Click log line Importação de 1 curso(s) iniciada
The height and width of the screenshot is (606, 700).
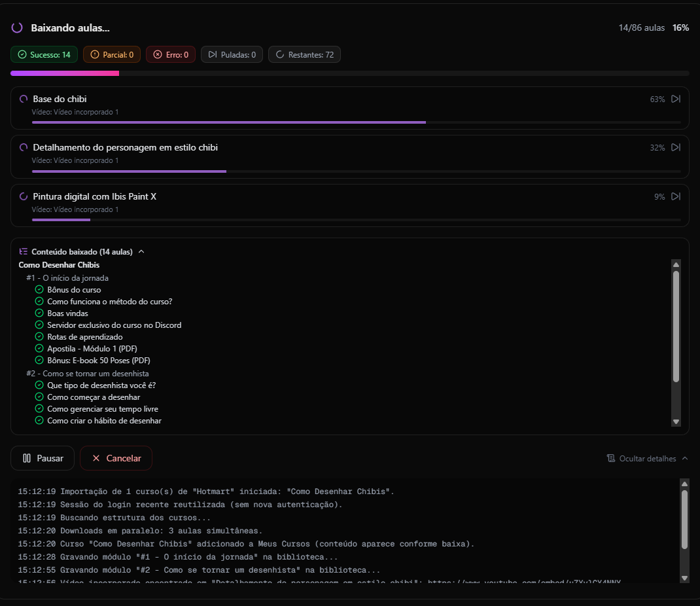click(206, 491)
